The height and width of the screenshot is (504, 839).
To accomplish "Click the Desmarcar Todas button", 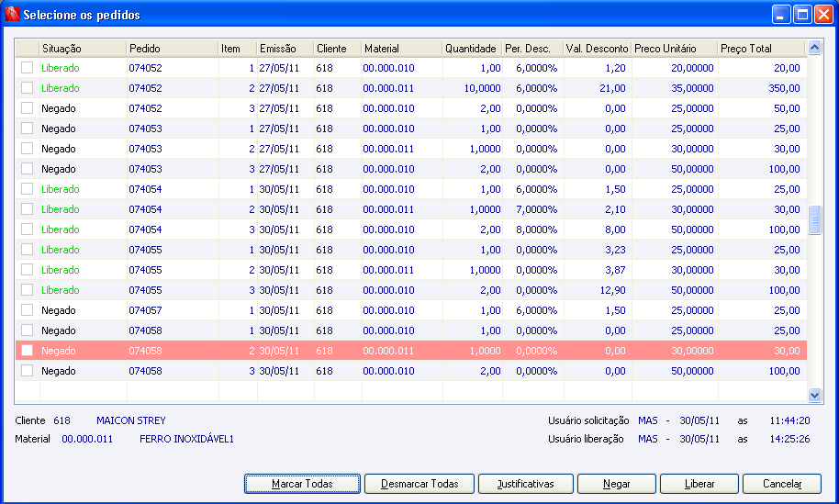I will click(x=419, y=484).
